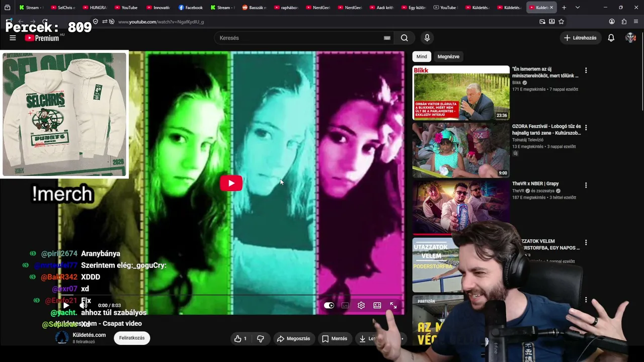644x362 pixels.
Task: Open the Blikk interview video thumbnail
Action: pos(461,93)
